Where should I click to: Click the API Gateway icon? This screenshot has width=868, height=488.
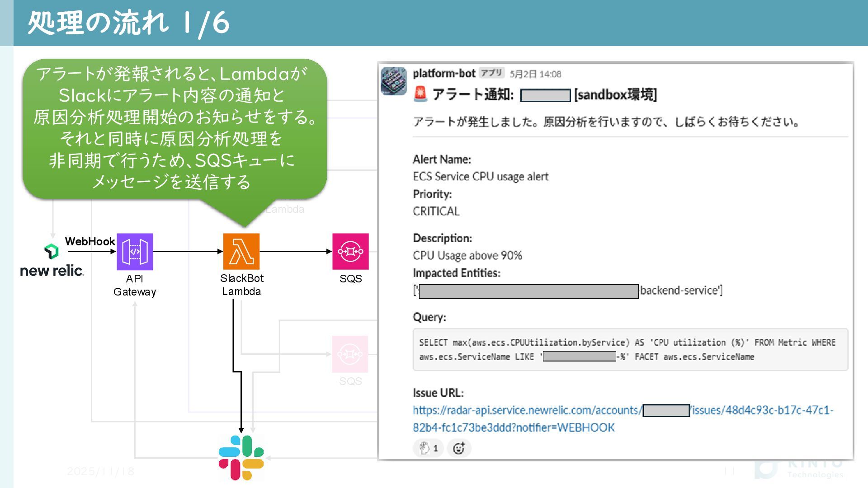pos(135,251)
